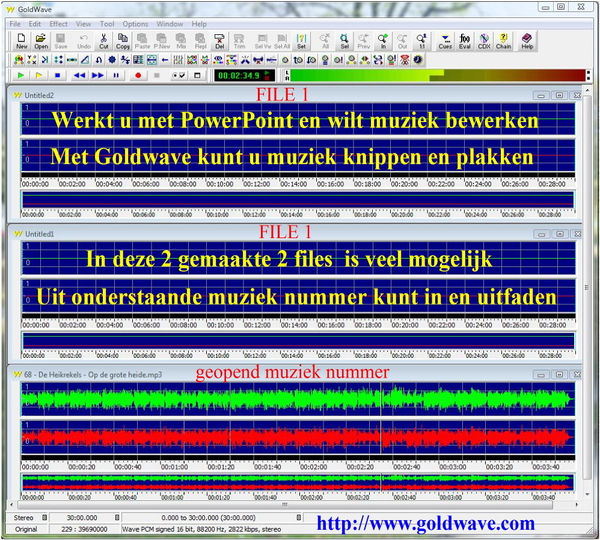
Task: Open the Options menu
Action: pos(135,24)
